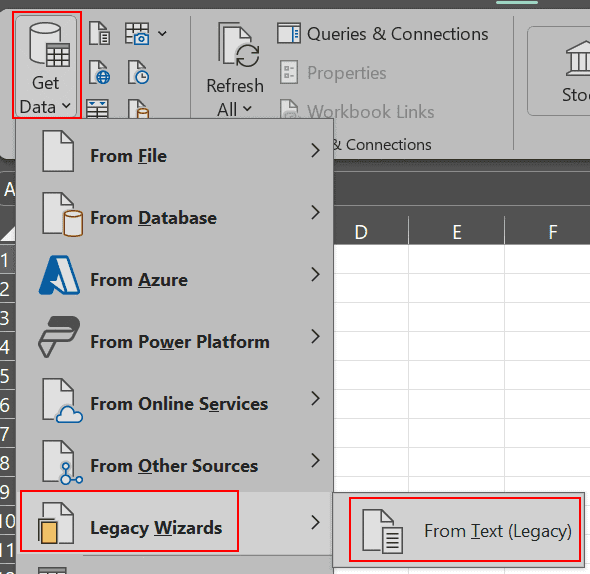Click the From Other Sources chevron arrow
590x574 pixels.
tap(315, 461)
